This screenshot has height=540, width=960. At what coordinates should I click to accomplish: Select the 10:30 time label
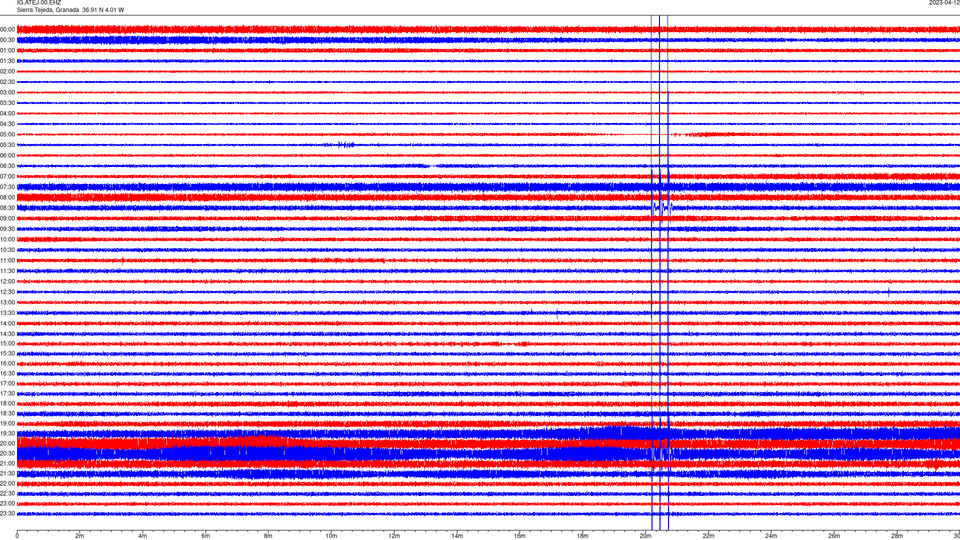pyautogui.click(x=7, y=250)
